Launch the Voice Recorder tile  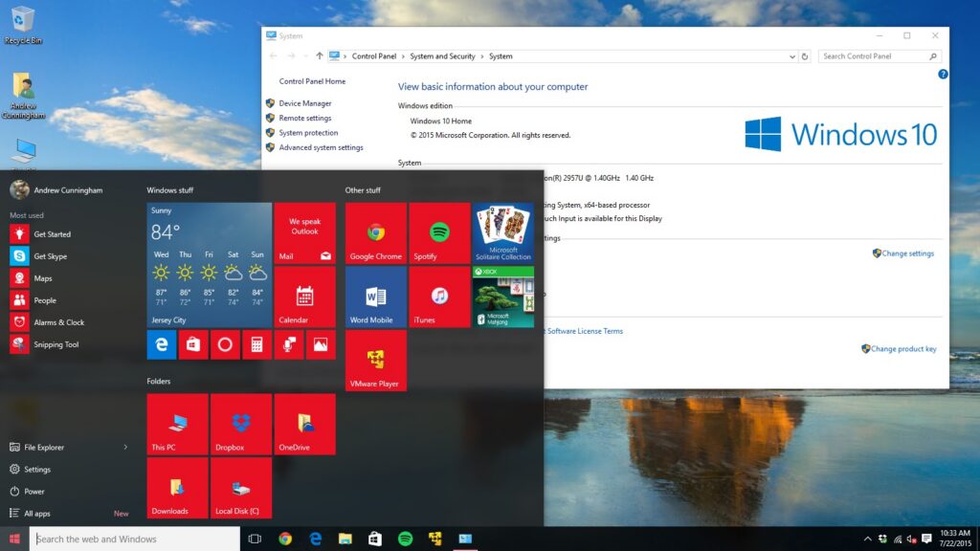click(289, 344)
